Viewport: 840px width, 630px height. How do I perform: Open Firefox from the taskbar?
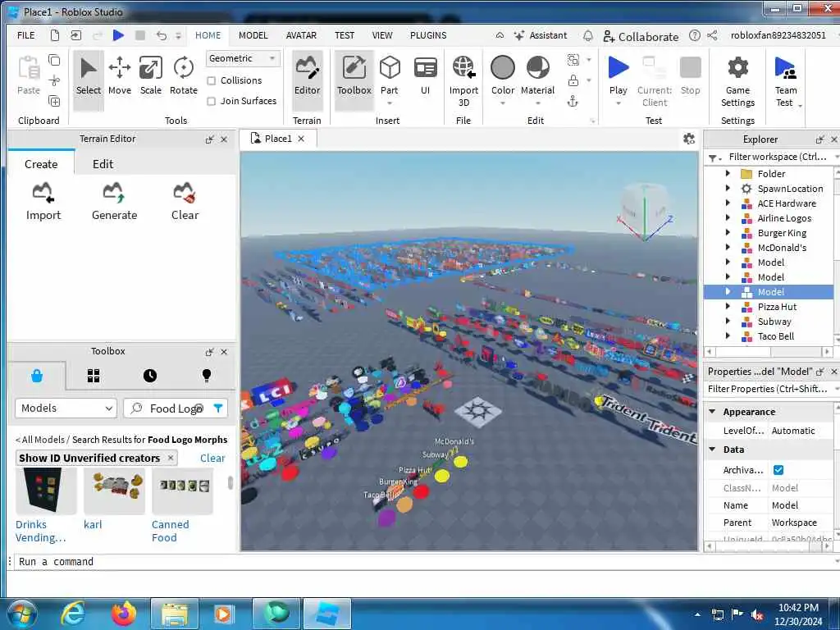[124, 614]
